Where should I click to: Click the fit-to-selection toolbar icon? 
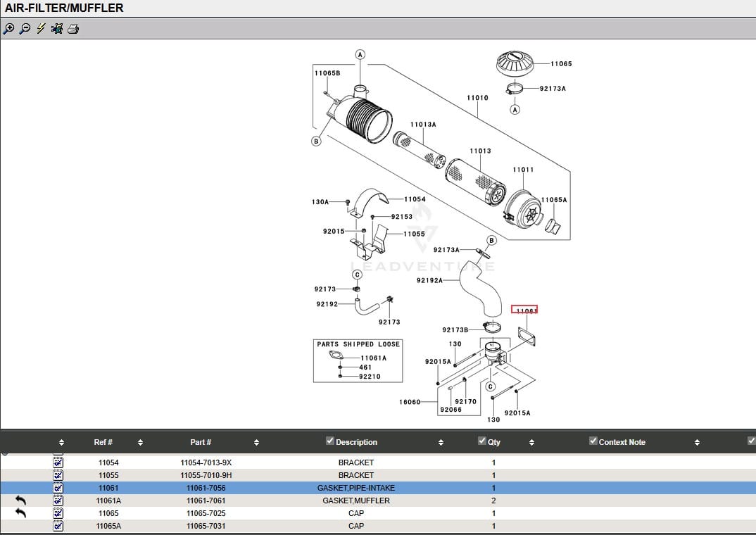tap(57, 29)
